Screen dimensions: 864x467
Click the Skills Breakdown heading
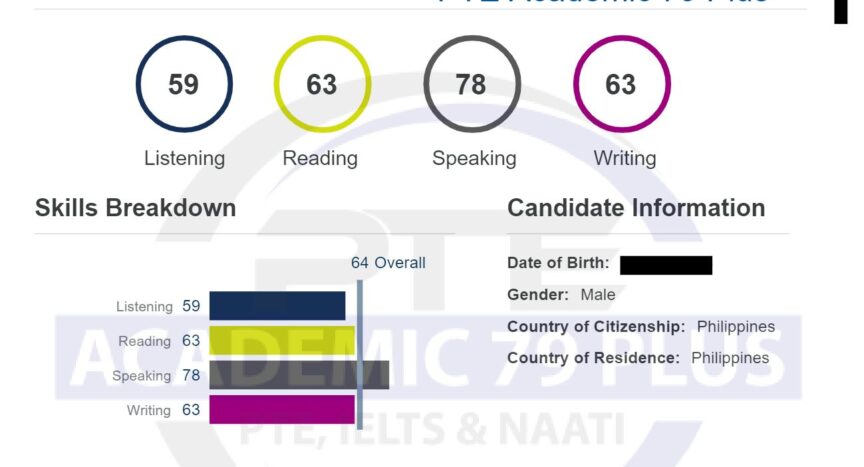point(136,208)
